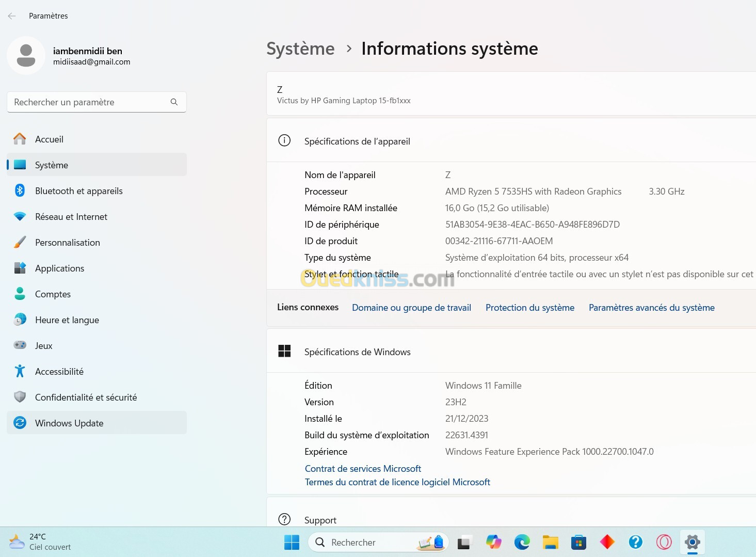Screen dimensions: 756x557
Task: Select the version value 23H2
Action: point(456,402)
